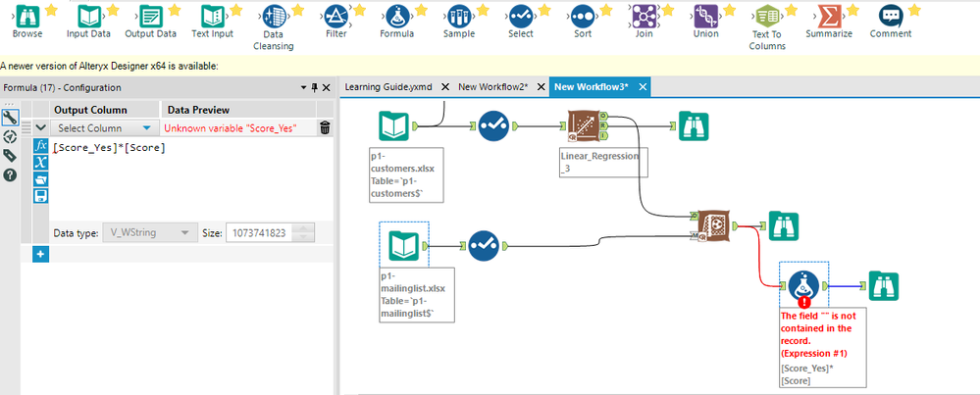
Task: Select the p1-customers.xlsx Input Data tool
Action: coord(395,126)
